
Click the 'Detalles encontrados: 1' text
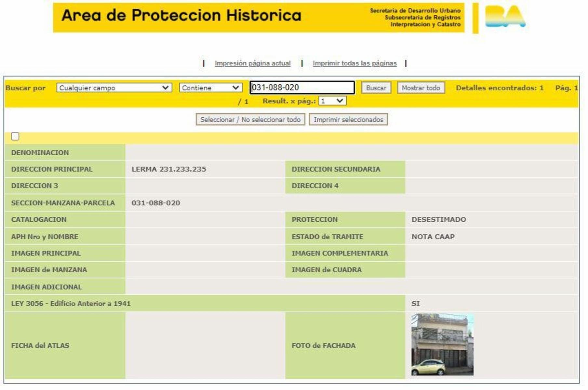500,88
